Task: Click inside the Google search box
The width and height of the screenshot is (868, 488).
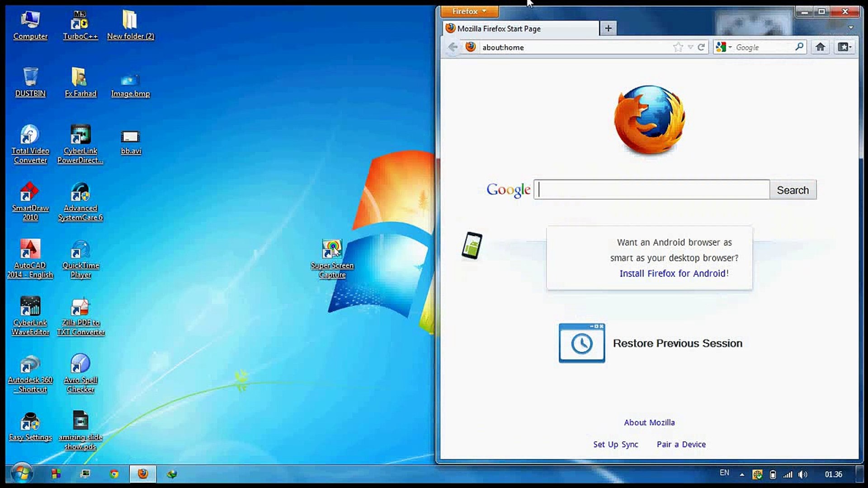Action: (x=651, y=190)
